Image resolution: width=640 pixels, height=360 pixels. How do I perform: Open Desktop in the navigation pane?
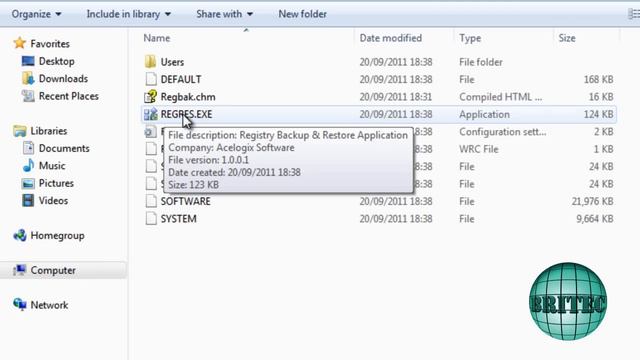coord(56,61)
